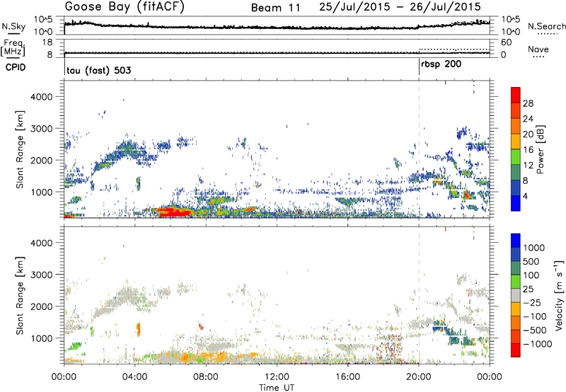Click the 'Power [dB]' colorbar title
This screenshot has height=392, width=566.
click(x=541, y=150)
